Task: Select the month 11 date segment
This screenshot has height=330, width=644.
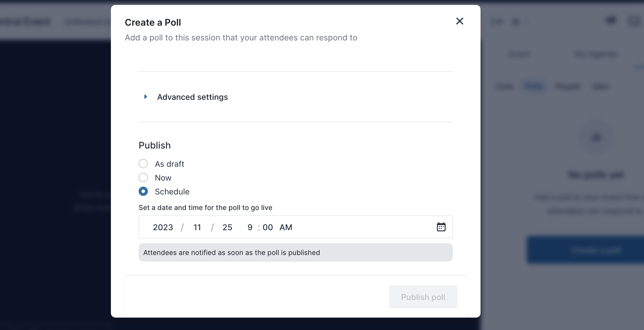Action: 197,227
